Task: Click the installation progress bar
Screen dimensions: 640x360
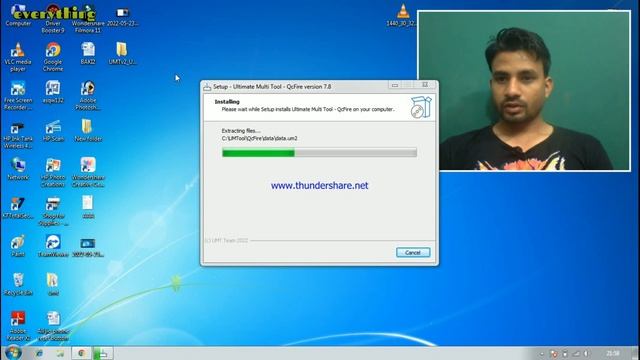Action: [319, 153]
